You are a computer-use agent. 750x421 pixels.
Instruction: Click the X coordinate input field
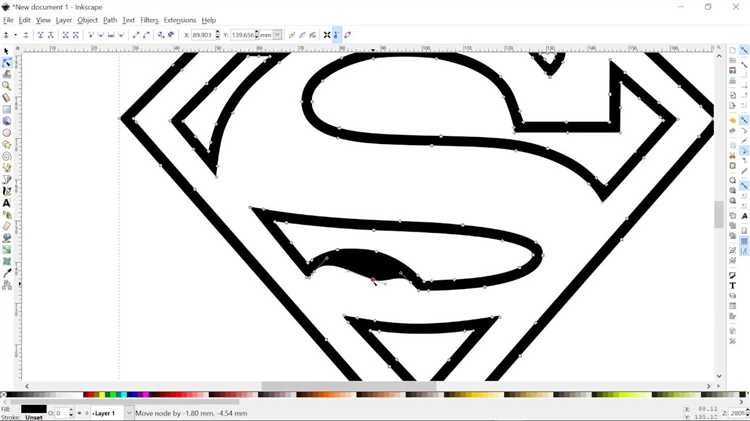202,35
